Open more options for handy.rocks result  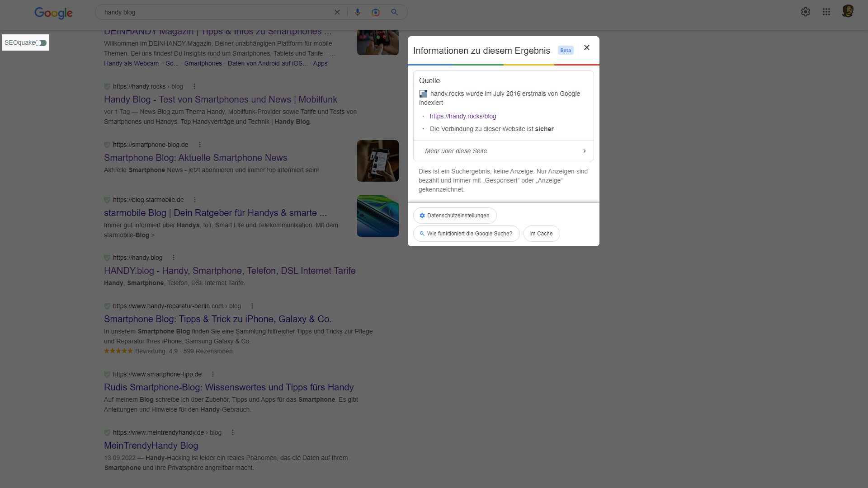[x=194, y=86]
